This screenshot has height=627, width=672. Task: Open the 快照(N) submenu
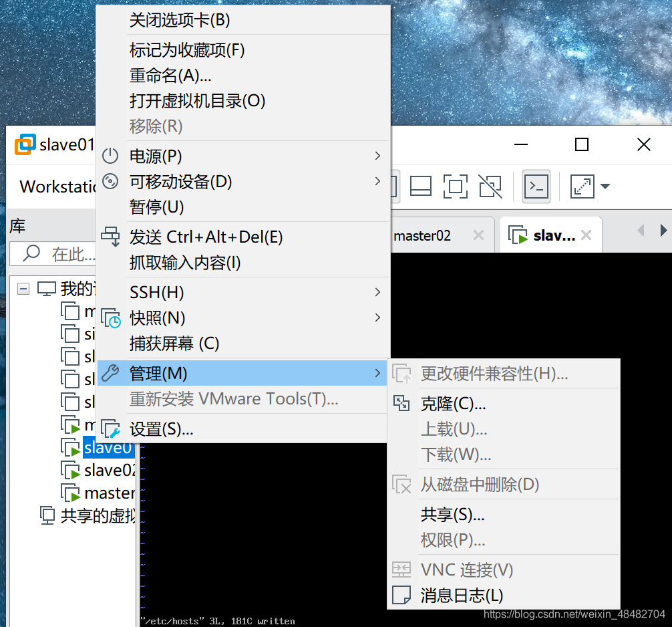pyautogui.click(x=242, y=318)
